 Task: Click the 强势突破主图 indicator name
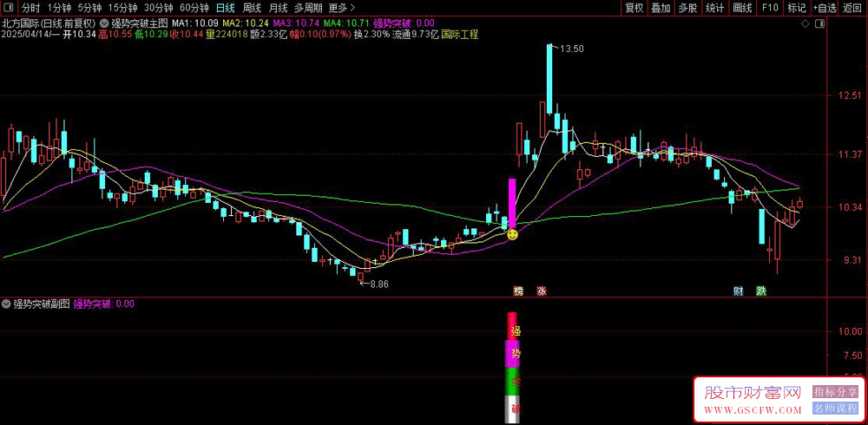click(x=139, y=23)
